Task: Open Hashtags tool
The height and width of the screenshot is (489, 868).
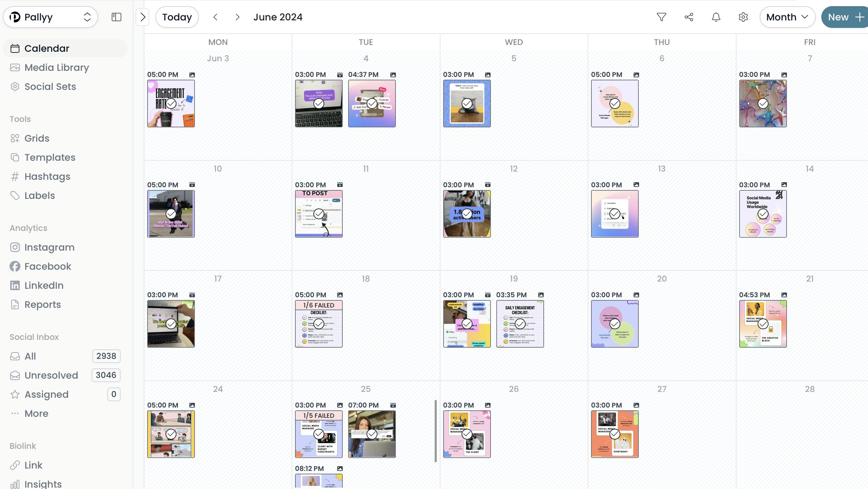Action: (47, 176)
